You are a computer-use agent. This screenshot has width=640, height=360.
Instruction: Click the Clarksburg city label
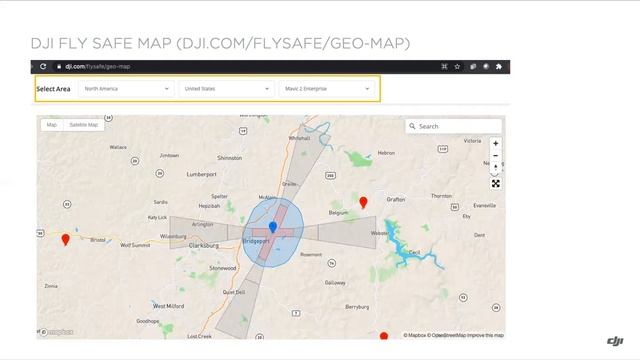coord(204,246)
